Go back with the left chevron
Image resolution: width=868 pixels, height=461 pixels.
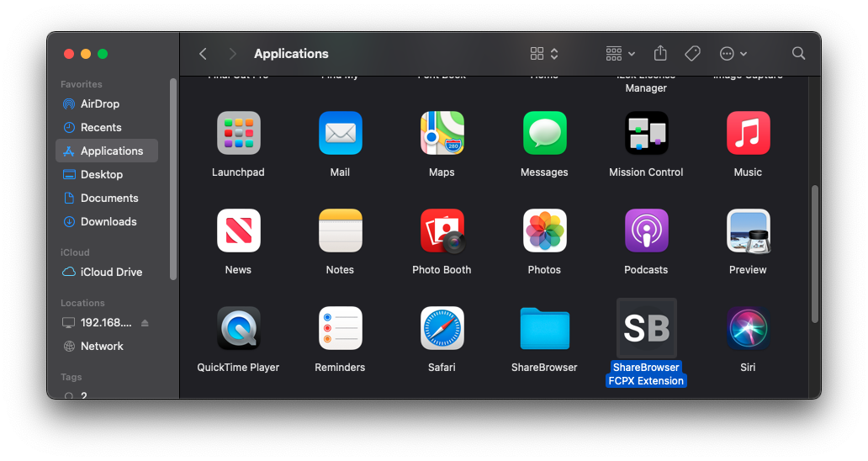[x=204, y=54]
